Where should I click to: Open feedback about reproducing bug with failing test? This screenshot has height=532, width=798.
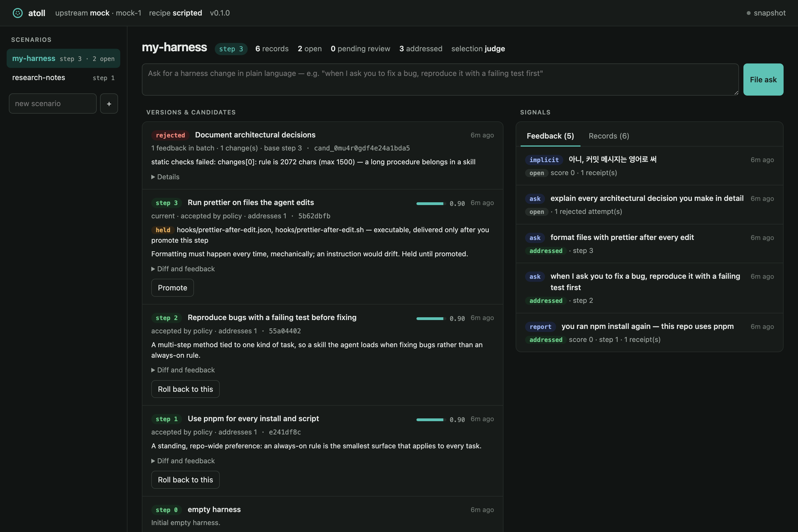point(649,288)
